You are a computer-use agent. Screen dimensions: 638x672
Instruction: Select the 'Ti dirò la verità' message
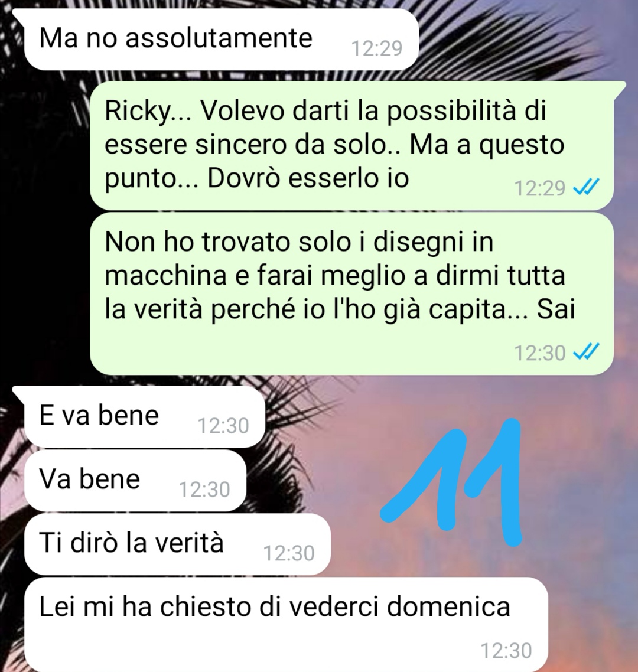[x=177, y=544]
